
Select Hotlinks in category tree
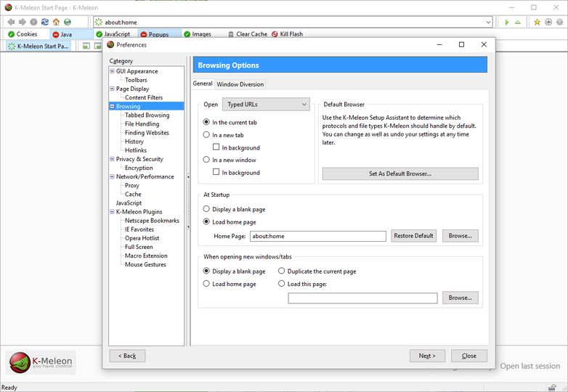click(x=136, y=150)
